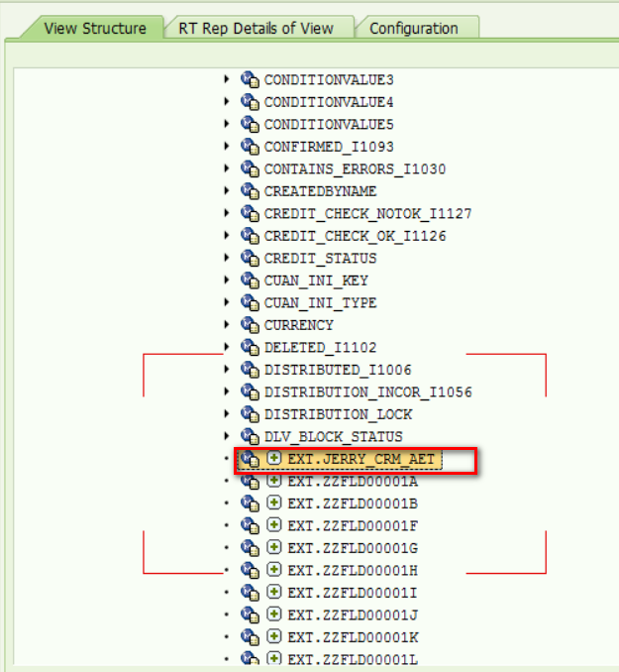Switch to the View Structure tab

[95, 29]
